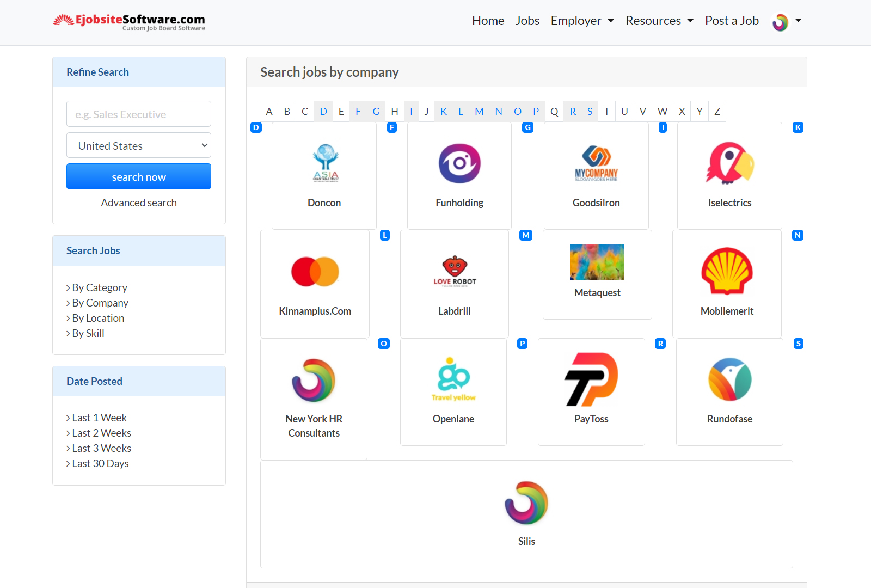Click the Labdrill Love Robot logo

tap(455, 271)
